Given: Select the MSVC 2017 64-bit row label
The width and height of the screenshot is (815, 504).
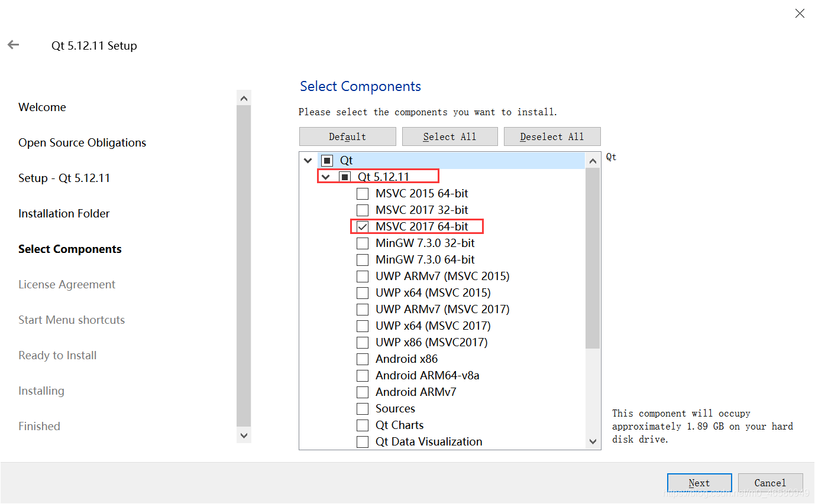Looking at the screenshot, I should point(422,226).
